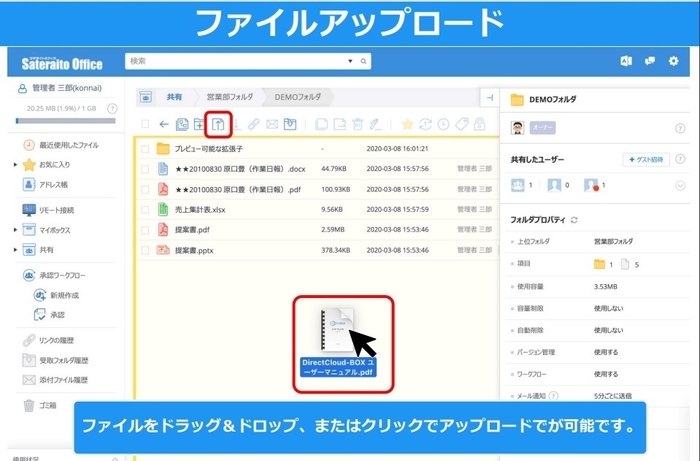Check the box for 提案書.pdf

tap(145, 230)
